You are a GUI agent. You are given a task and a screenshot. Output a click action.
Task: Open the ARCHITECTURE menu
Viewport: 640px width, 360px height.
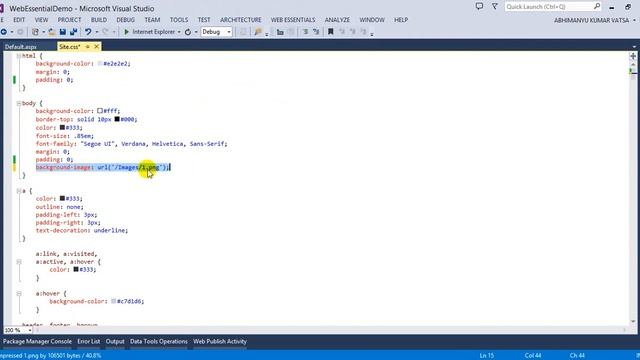(x=241, y=20)
